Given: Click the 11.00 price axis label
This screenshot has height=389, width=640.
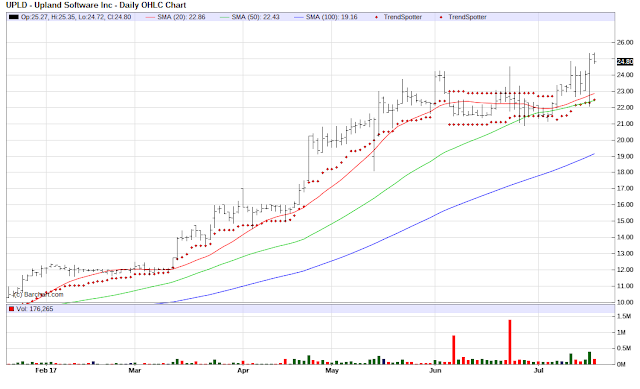Looking at the screenshot, I should pos(625,286).
